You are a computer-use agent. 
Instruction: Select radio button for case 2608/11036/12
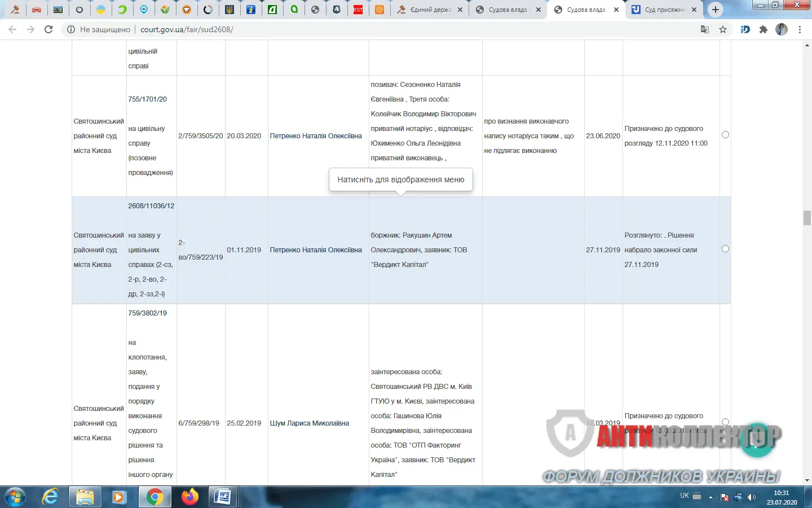(725, 249)
